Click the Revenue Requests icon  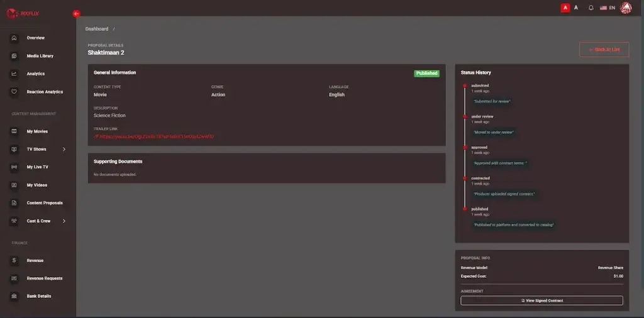pos(14,278)
